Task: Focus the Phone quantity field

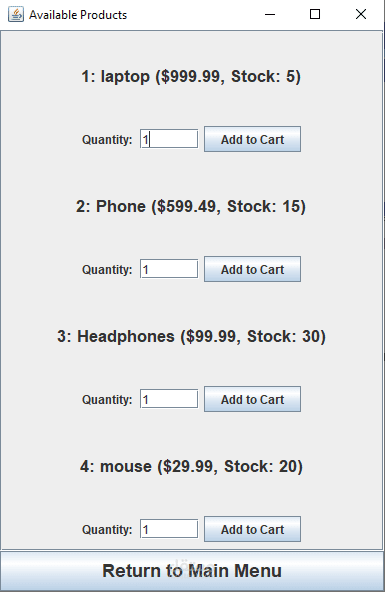Action: coord(169,269)
